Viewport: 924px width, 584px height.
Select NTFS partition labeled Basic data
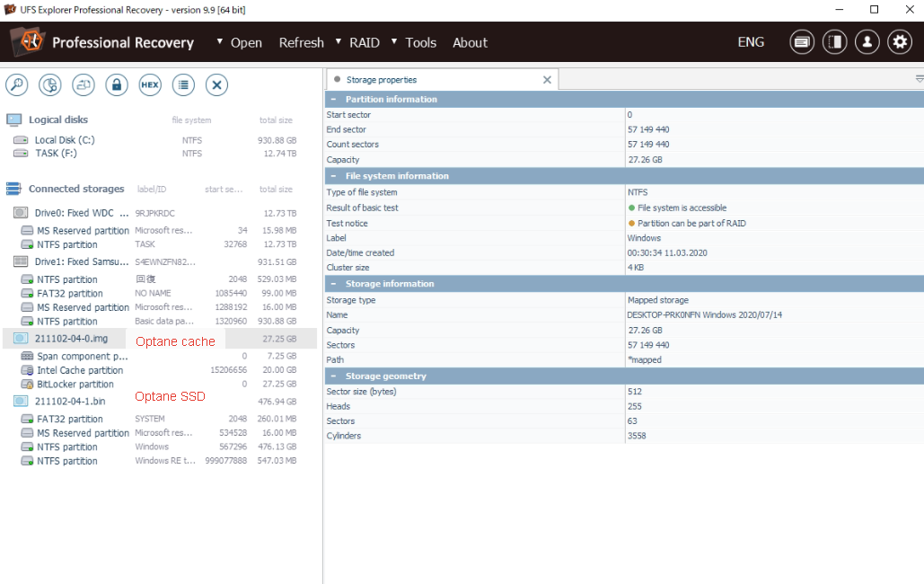159,322
